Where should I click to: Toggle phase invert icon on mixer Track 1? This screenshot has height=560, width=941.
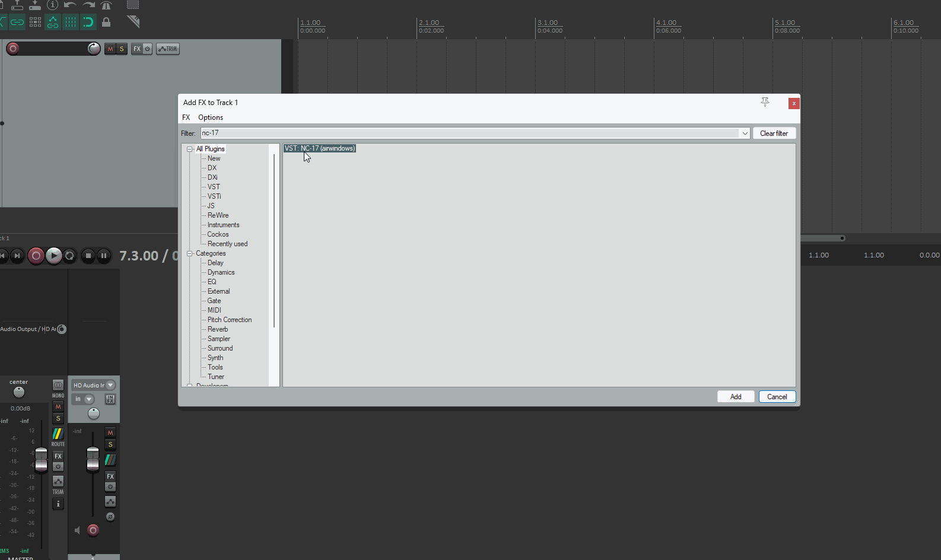(110, 517)
